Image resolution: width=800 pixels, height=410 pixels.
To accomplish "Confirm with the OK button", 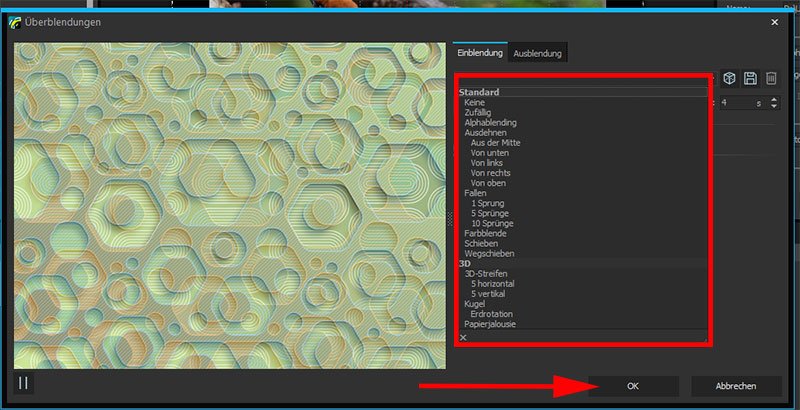I will (633, 386).
